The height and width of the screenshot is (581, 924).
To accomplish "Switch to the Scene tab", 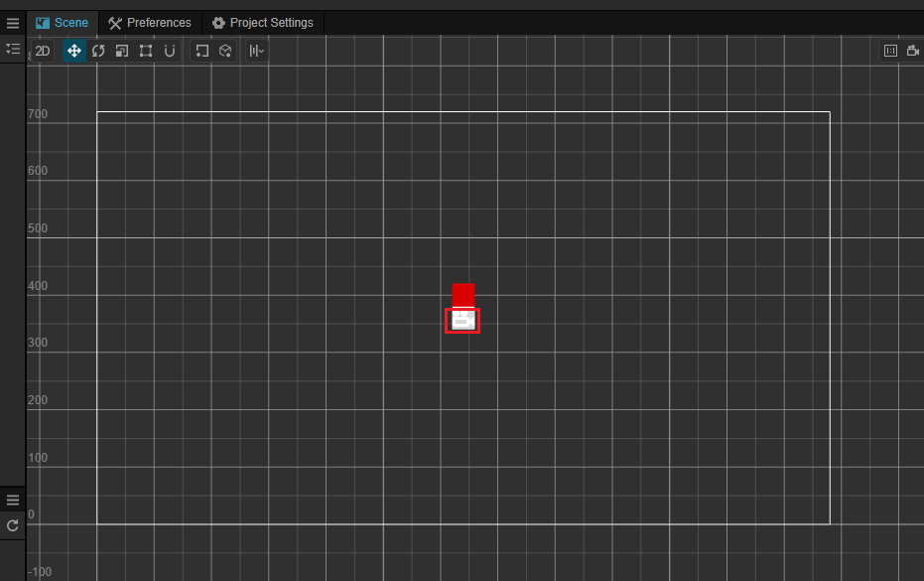I will (x=63, y=23).
